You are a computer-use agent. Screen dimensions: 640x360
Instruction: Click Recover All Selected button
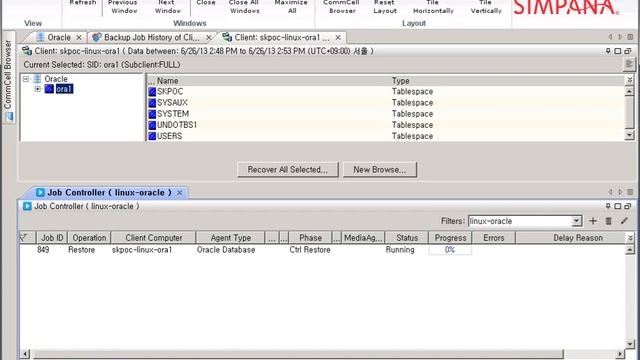(x=288, y=169)
